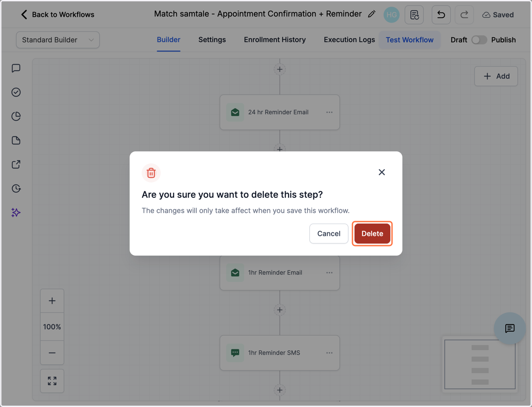
Task: Open options menu for 24 hr Reminder Email
Action: tap(329, 112)
